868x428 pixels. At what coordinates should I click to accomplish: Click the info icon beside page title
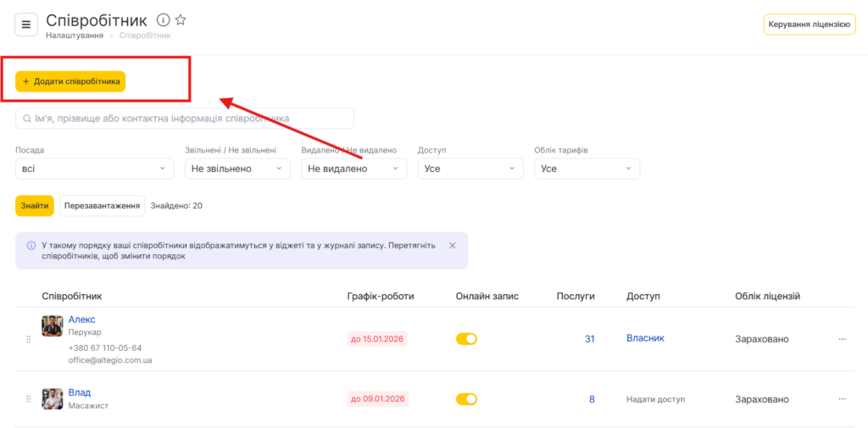[x=164, y=20]
